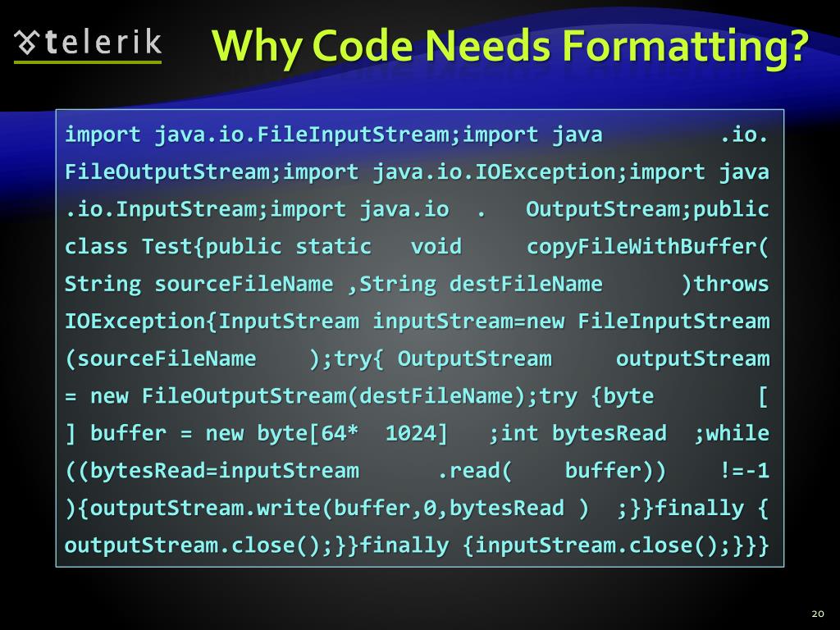Click the line beginning '((bytesRead=inputStream'
Screen dimensions: 840x630
point(417,471)
